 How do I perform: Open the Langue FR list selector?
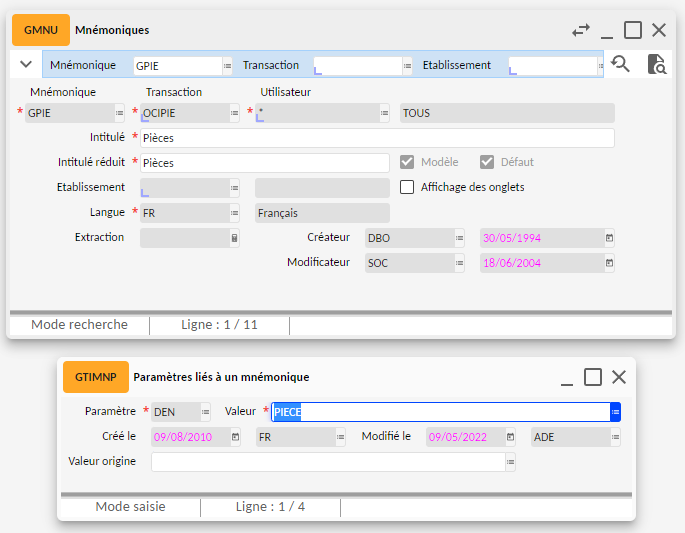[234, 213]
